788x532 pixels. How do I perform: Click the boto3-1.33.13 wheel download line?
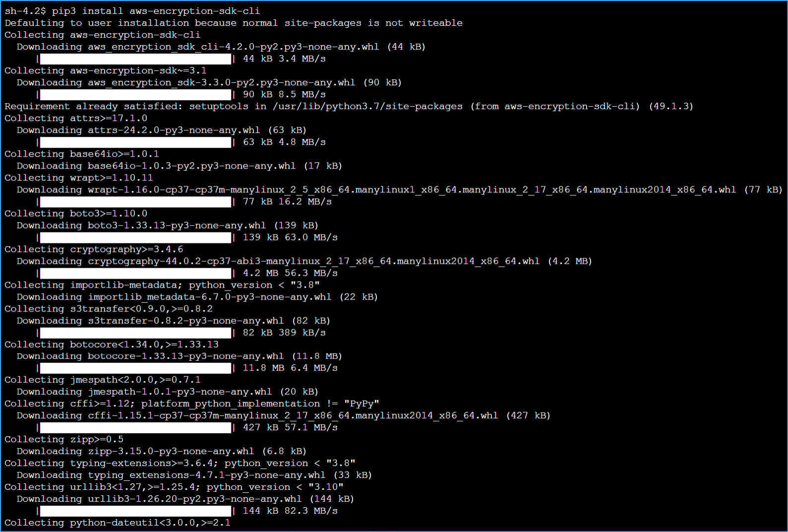[x=168, y=225]
